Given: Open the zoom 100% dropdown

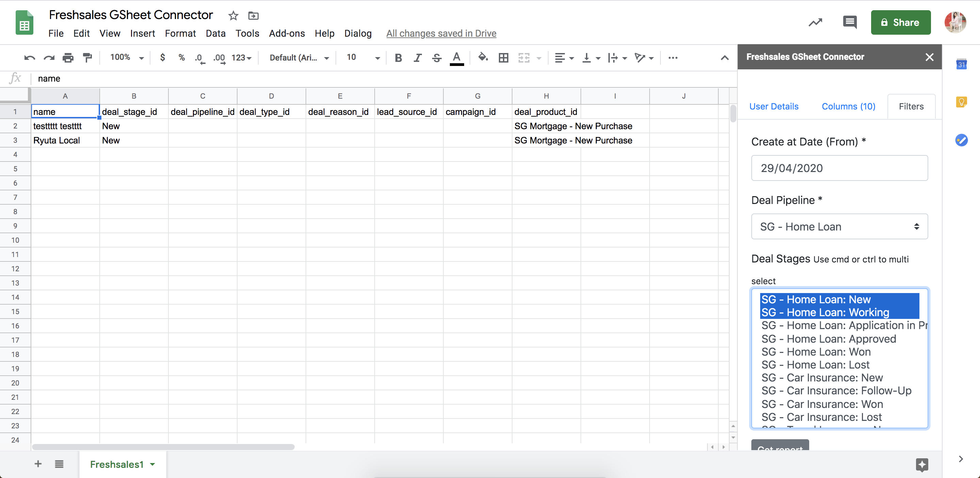Looking at the screenshot, I should [127, 57].
